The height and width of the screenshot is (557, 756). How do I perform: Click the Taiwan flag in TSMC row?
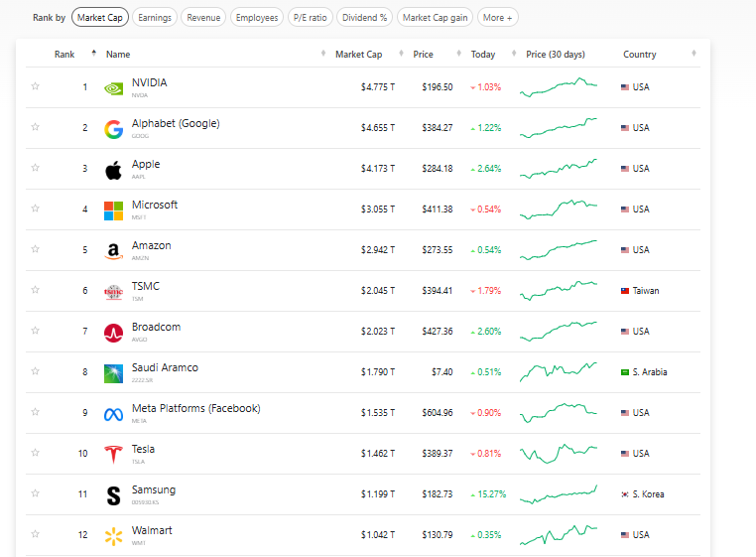625,291
